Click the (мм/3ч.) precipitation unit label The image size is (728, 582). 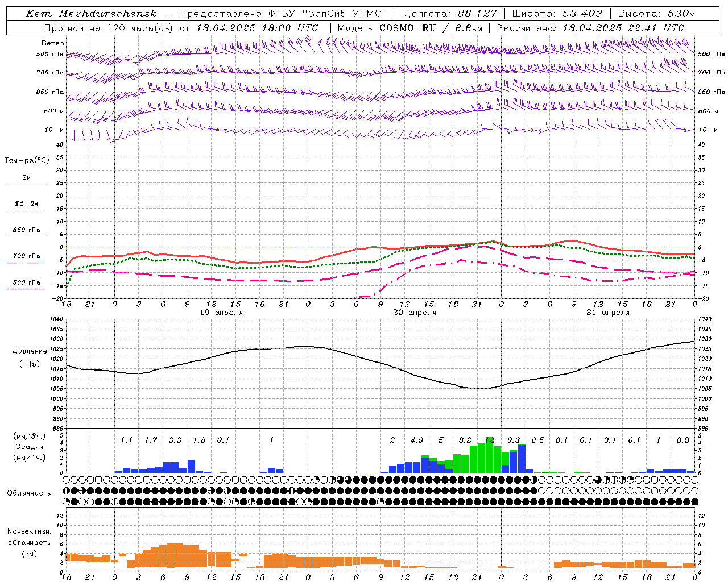tap(30, 436)
